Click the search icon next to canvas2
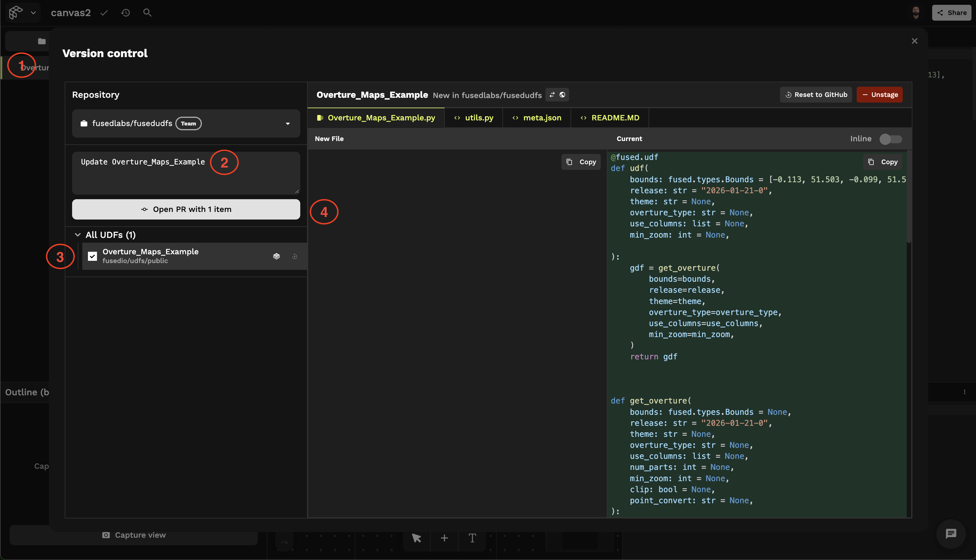The height and width of the screenshot is (560, 976). click(x=147, y=13)
